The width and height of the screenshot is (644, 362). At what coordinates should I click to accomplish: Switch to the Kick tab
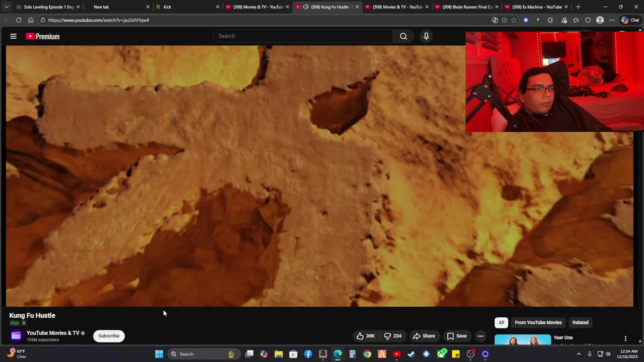click(187, 7)
